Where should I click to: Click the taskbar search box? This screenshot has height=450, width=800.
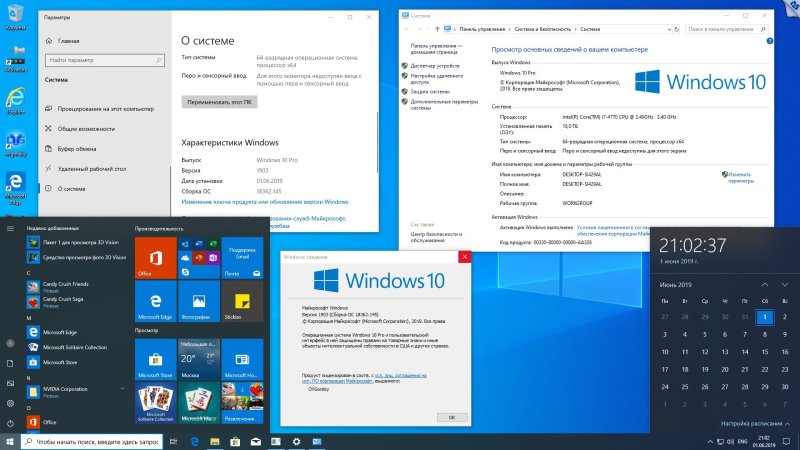[92, 441]
